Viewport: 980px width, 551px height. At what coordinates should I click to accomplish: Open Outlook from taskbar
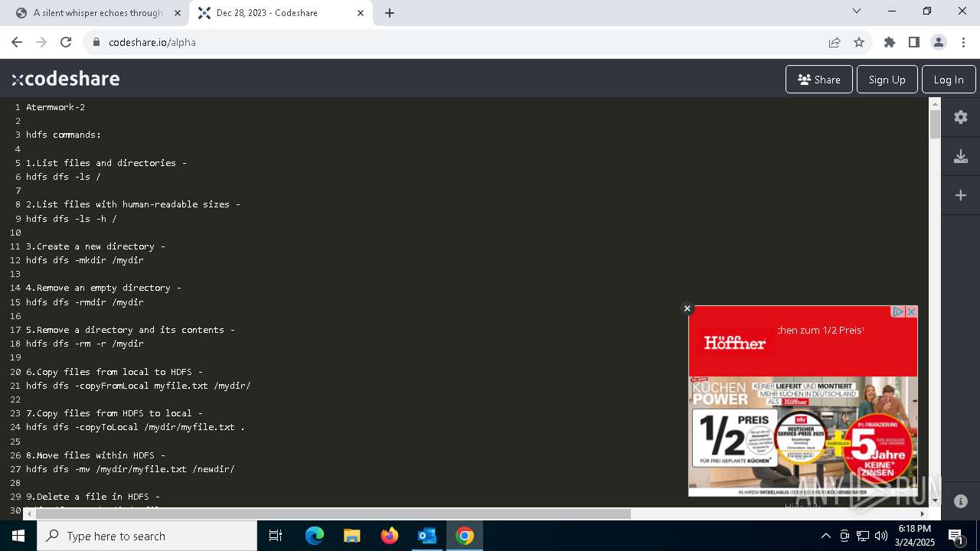coord(426,536)
